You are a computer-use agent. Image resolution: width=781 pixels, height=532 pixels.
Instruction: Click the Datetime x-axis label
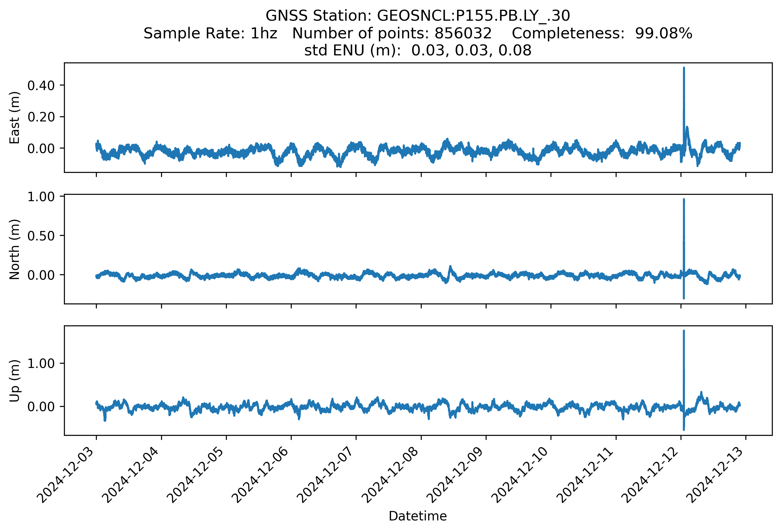[417, 516]
